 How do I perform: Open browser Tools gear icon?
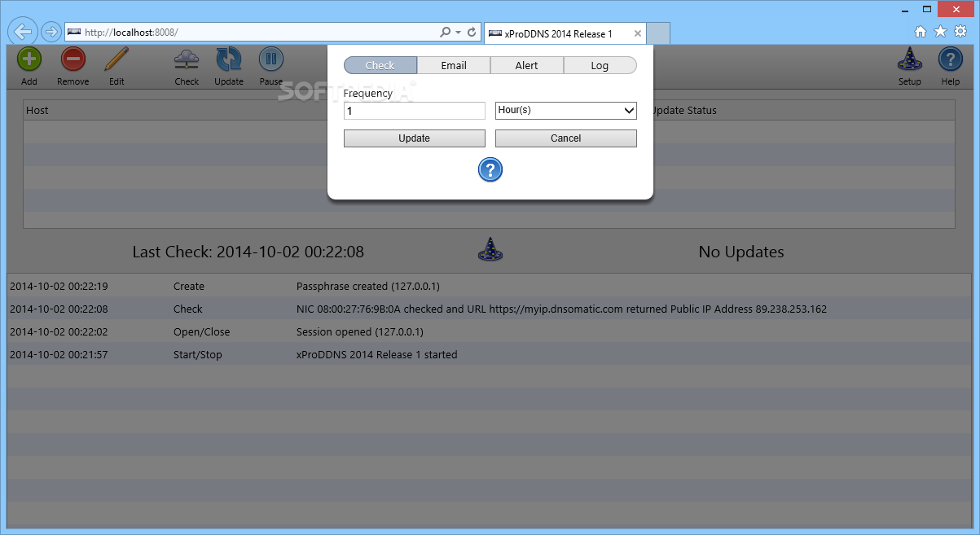(x=960, y=32)
